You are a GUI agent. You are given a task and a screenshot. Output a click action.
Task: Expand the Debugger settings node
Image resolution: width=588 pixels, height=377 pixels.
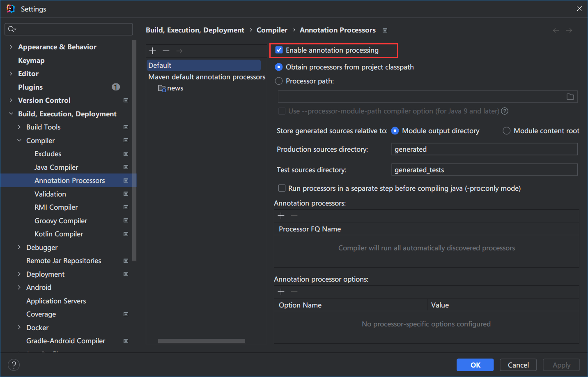19,247
